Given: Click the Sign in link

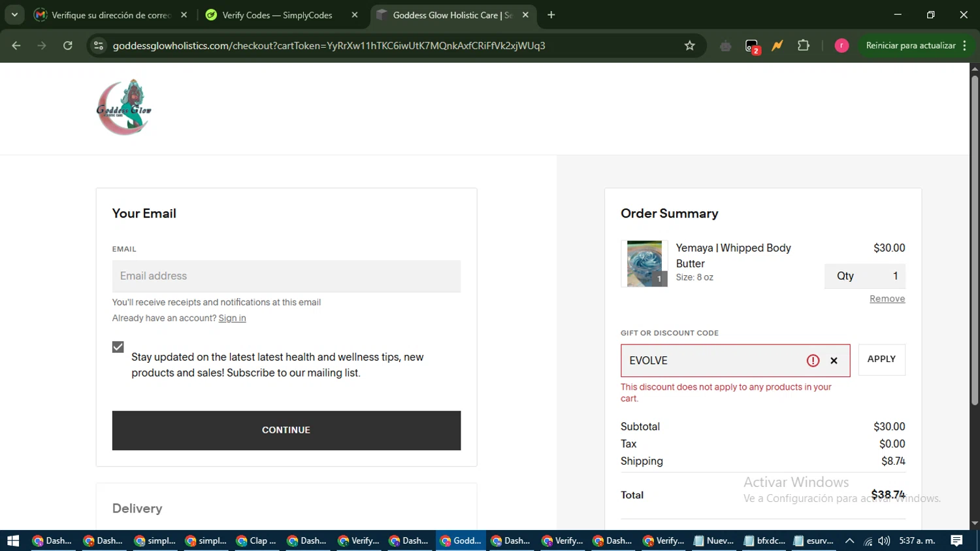Looking at the screenshot, I should tap(232, 318).
